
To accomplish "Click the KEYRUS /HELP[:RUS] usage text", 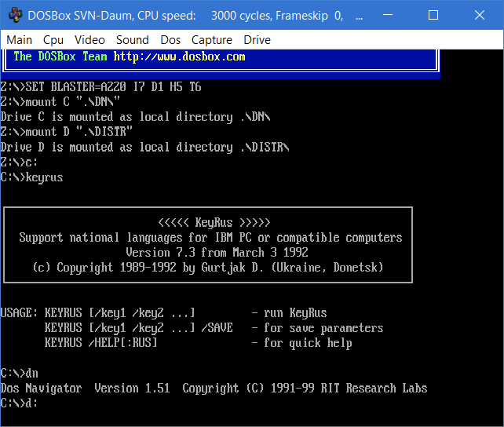I will [x=101, y=343].
